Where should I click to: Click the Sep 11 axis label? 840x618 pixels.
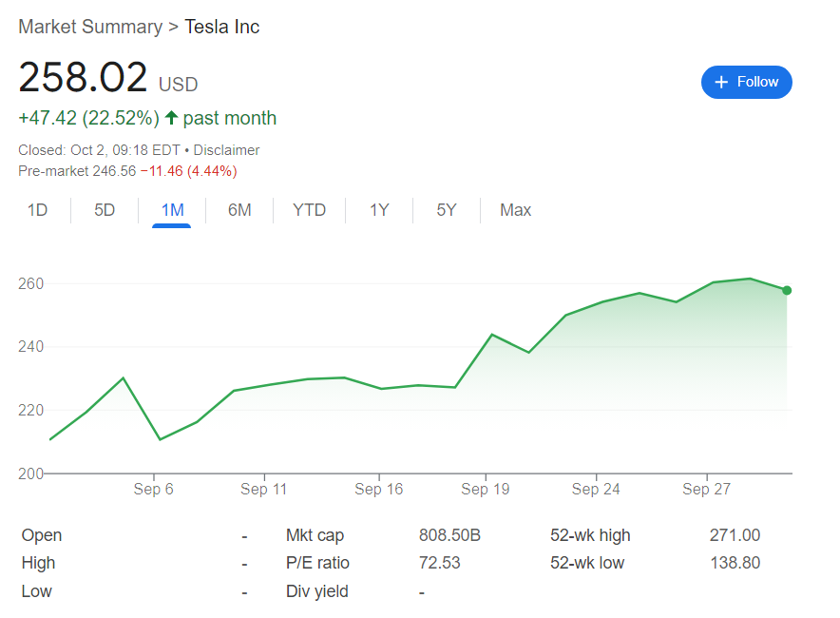263,489
